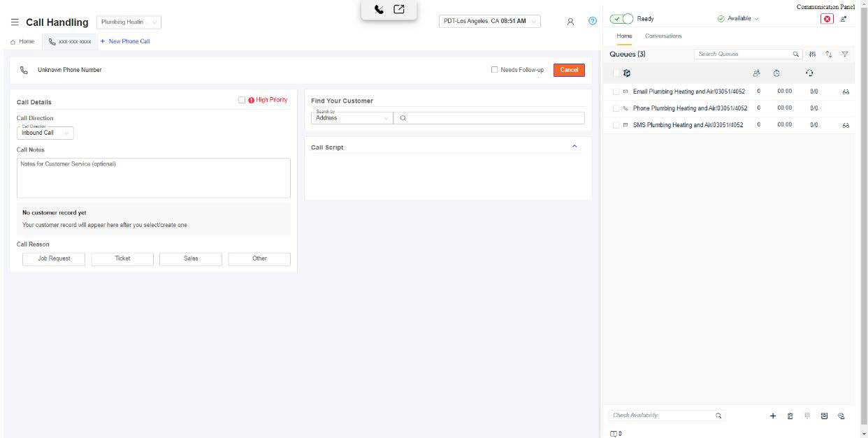
Task: Check the Needs Follow-up checkbox
Action: pyautogui.click(x=495, y=70)
